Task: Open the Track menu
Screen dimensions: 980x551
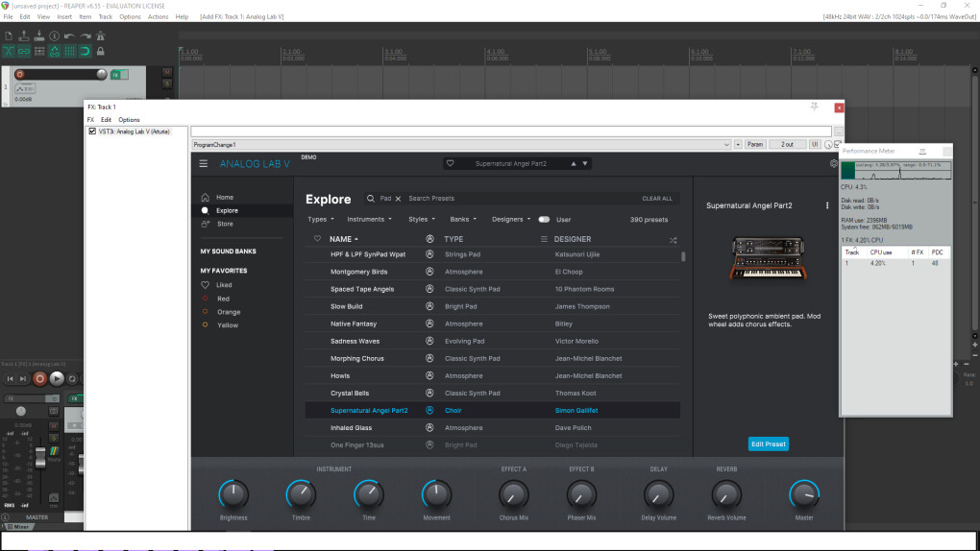Action: click(x=105, y=17)
